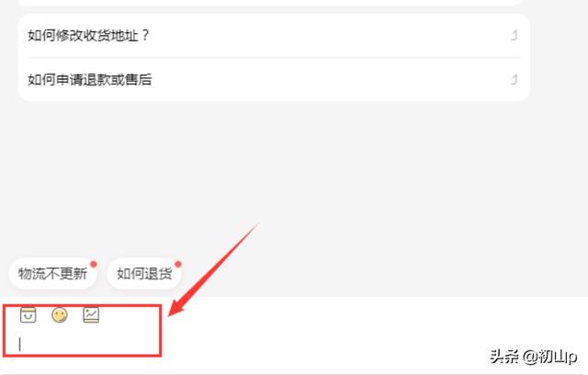
Task: Click red dot badge on 物流不更新
Action: 94,264
